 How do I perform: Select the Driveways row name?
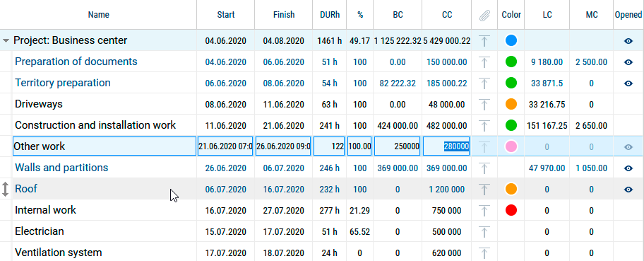39,104
